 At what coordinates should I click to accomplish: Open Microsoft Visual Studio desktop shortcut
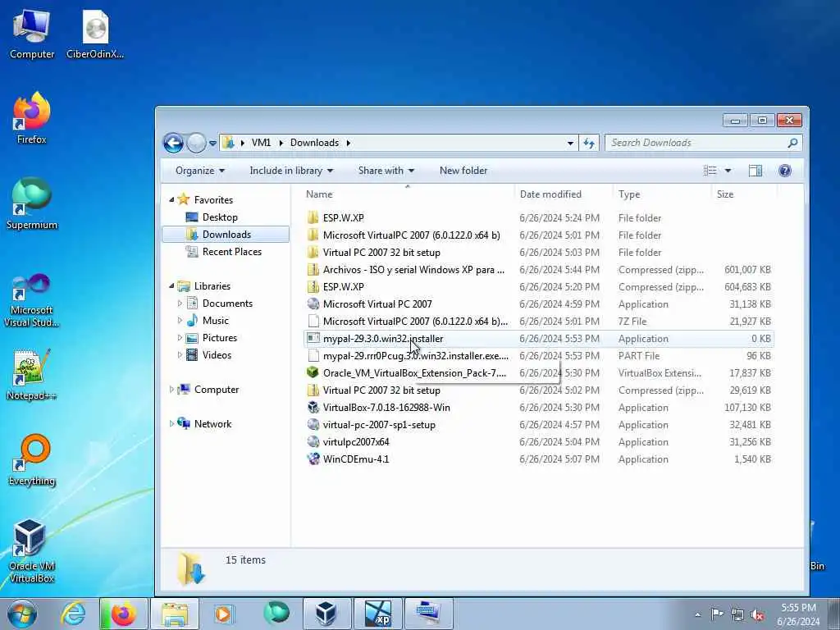click(x=32, y=300)
